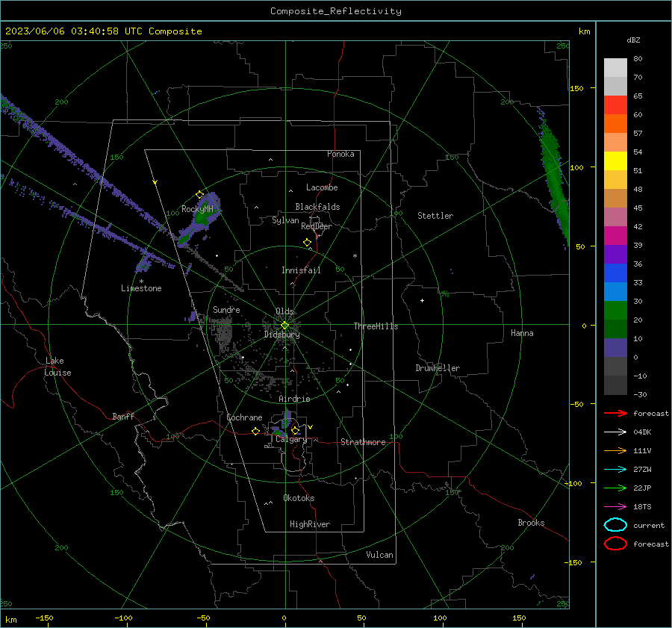Image resolution: width=672 pixels, height=628 pixels.
Task: Click the Ponoka label
Action: point(340,154)
